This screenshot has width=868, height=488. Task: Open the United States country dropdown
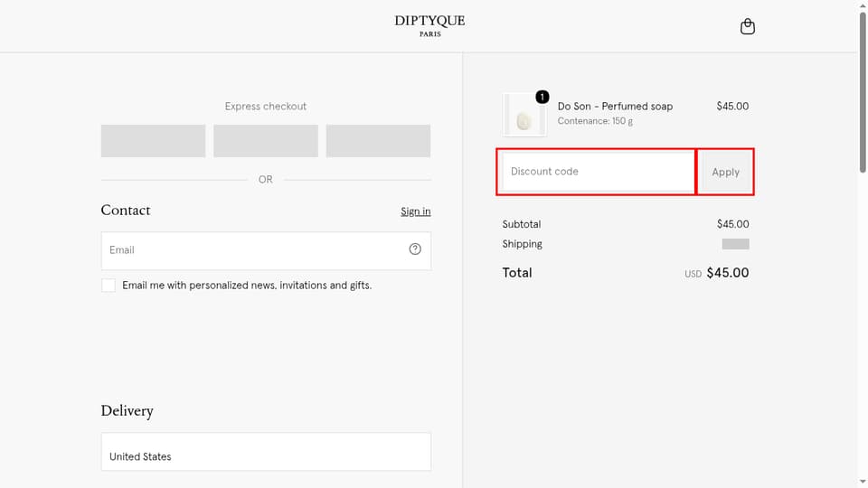(266, 452)
